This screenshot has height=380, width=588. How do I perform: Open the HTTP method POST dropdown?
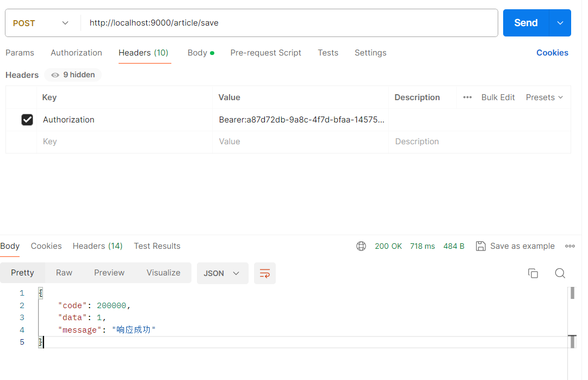(41, 23)
